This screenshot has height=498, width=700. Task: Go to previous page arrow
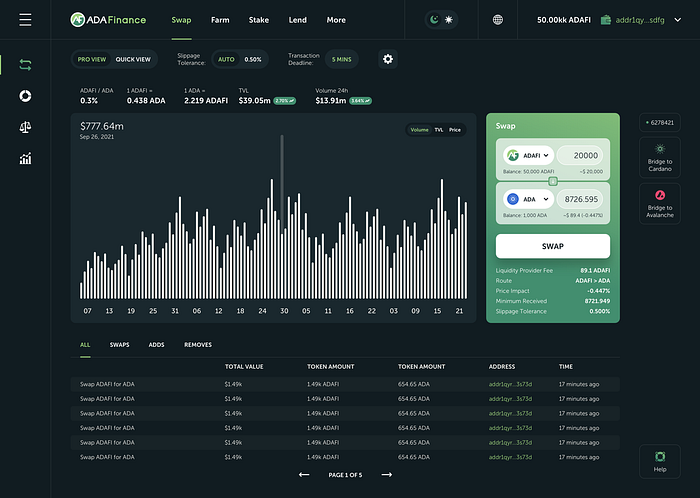[304, 475]
